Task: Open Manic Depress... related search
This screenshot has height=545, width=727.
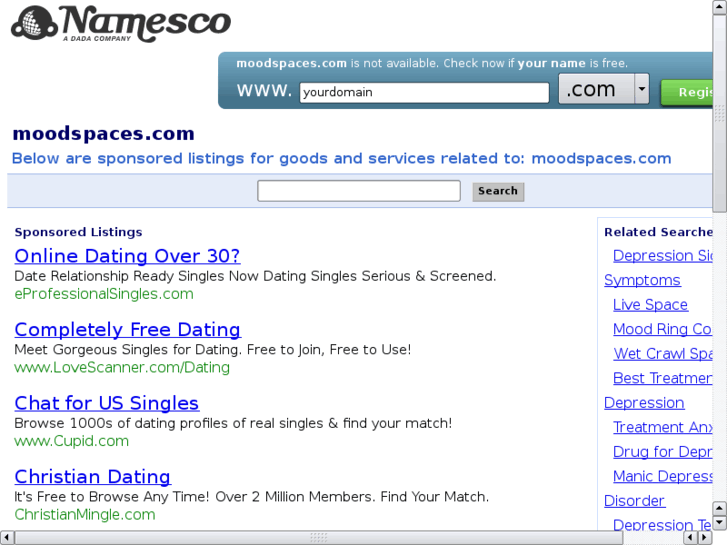Action: pos(663,476)
